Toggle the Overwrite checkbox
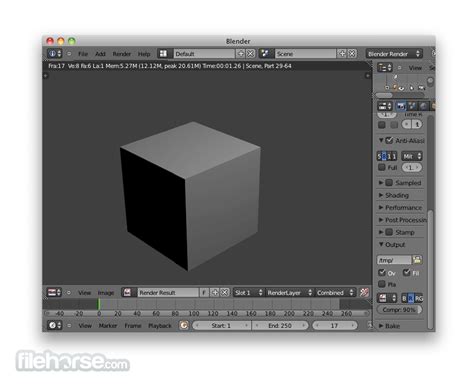This screenshot has height=387, width=474. click(x=382, y=273)
